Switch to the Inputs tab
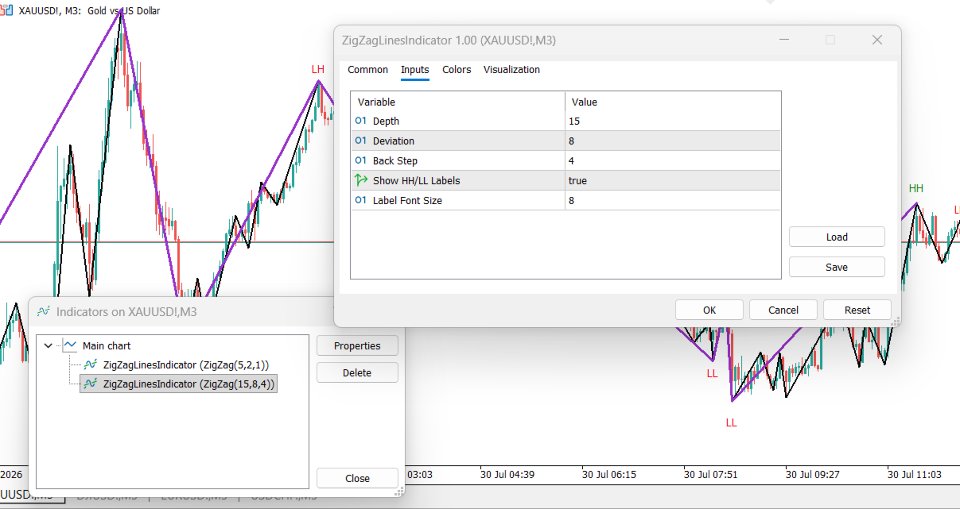 (x=414, y=70)
